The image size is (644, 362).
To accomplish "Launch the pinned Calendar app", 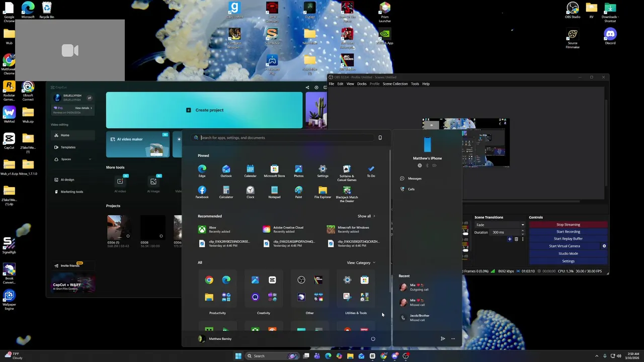I will (250, 171).
